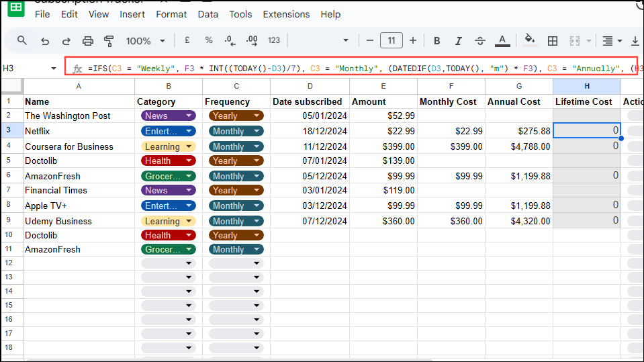Viewport: 644px width, 362px height.
Task: Select cell '$4,788.00'
Action: point(518,146)
